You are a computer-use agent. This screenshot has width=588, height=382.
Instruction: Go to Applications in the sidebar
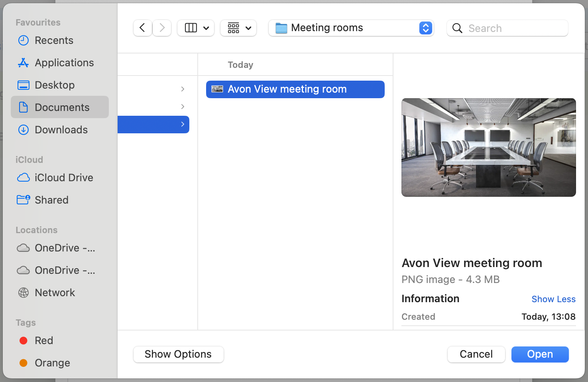[64, 63]
